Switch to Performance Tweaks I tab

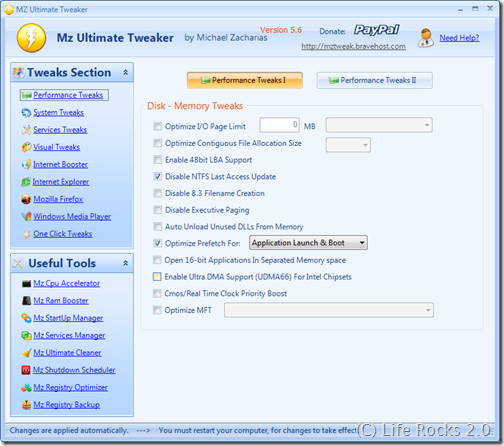pos(245,80)
